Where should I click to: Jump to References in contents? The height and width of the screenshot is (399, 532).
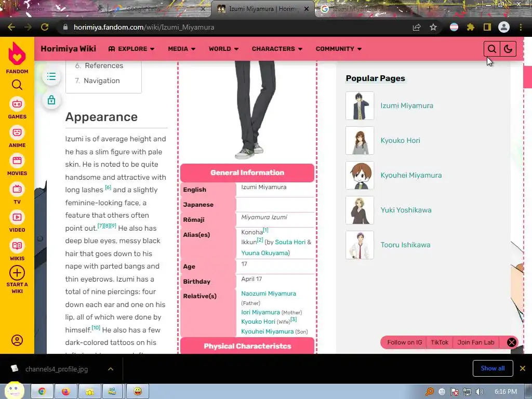point(104,65)
